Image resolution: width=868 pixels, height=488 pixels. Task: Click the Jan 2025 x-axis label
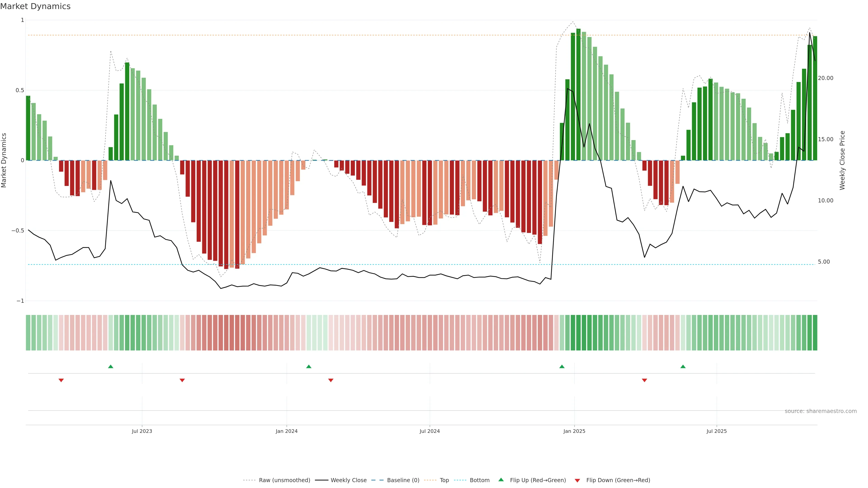point(574,431)
